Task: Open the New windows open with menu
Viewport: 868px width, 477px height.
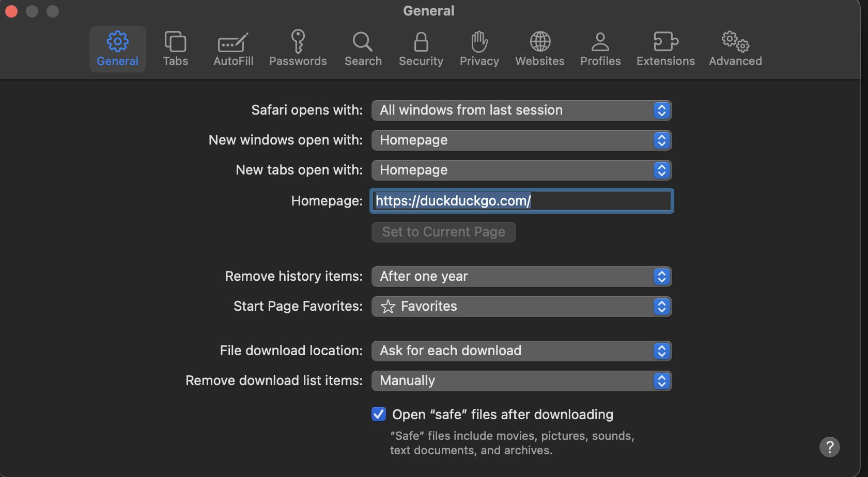Action: click(x=521, y=140)
